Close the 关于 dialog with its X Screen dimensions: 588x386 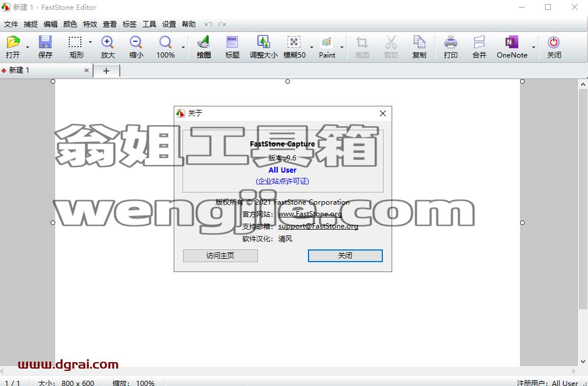point(382,113)
